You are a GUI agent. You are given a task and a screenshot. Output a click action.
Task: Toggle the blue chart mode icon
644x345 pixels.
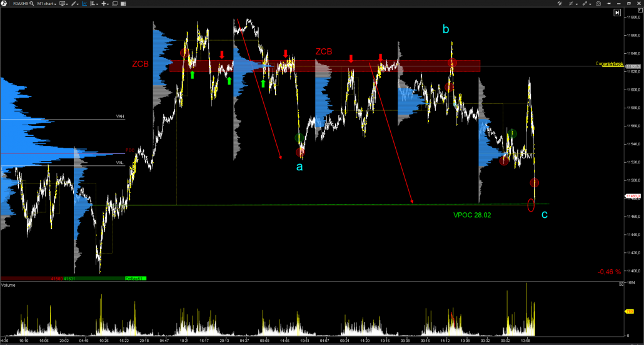tap(84, 3)
